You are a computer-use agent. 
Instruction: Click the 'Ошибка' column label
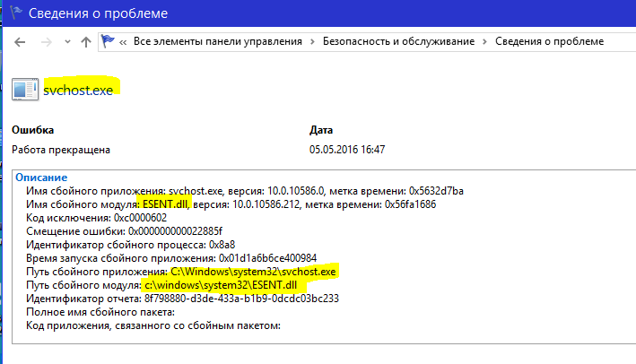[32, 130]
